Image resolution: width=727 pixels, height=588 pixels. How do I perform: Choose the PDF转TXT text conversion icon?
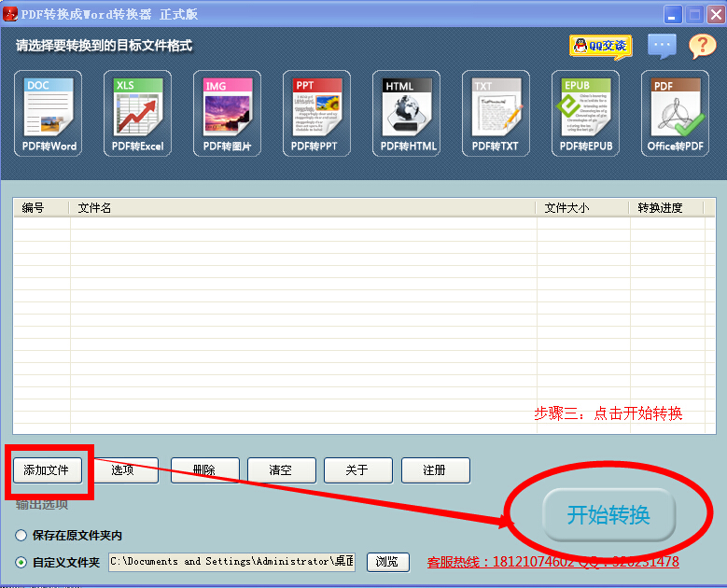(x=496, y=113)
